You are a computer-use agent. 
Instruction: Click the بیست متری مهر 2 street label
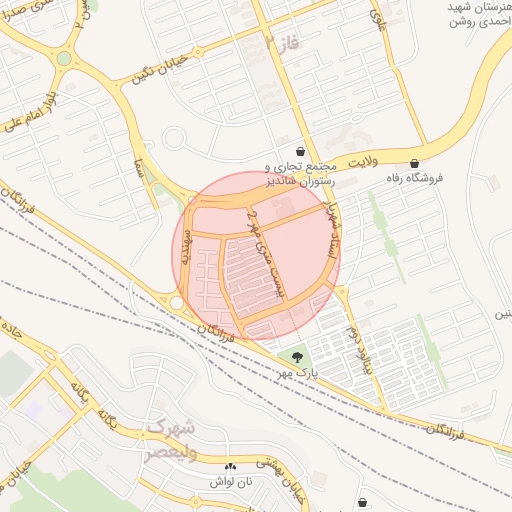pos(266,255)
